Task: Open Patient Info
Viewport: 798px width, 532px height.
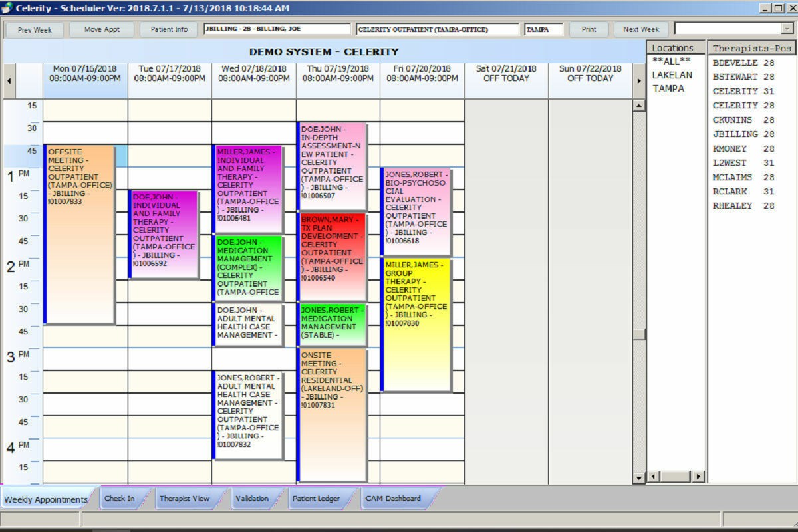Action: [169, 29]
